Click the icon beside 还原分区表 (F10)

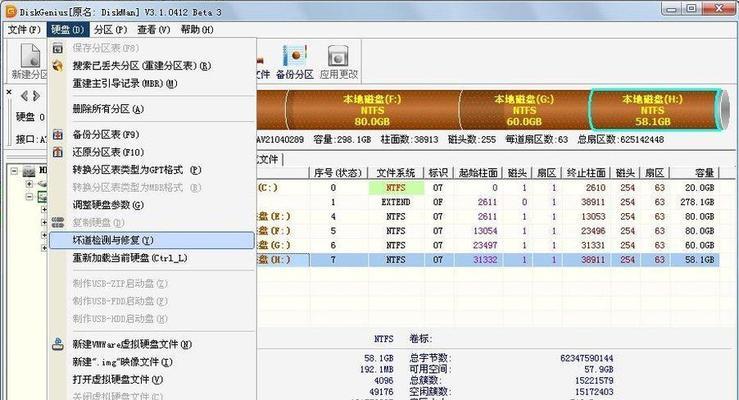point(57,152)
